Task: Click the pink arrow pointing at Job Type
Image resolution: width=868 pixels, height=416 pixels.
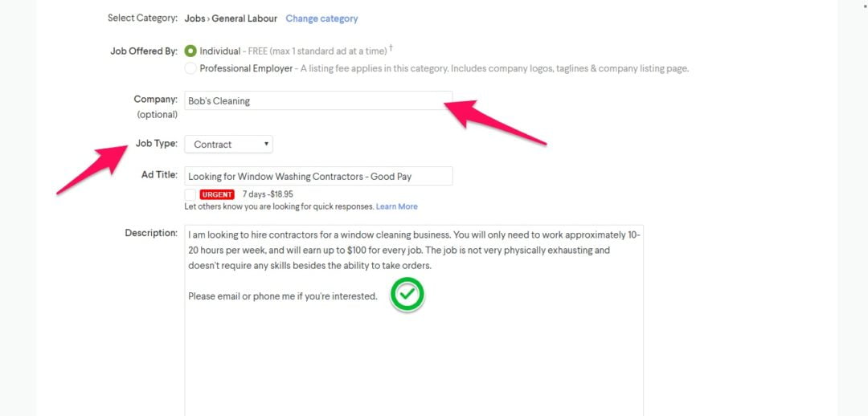Action: [x=92, y=167]
